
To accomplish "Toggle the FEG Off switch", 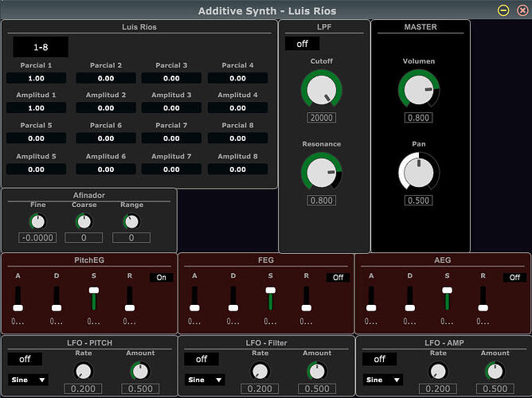I will point(338,277).
